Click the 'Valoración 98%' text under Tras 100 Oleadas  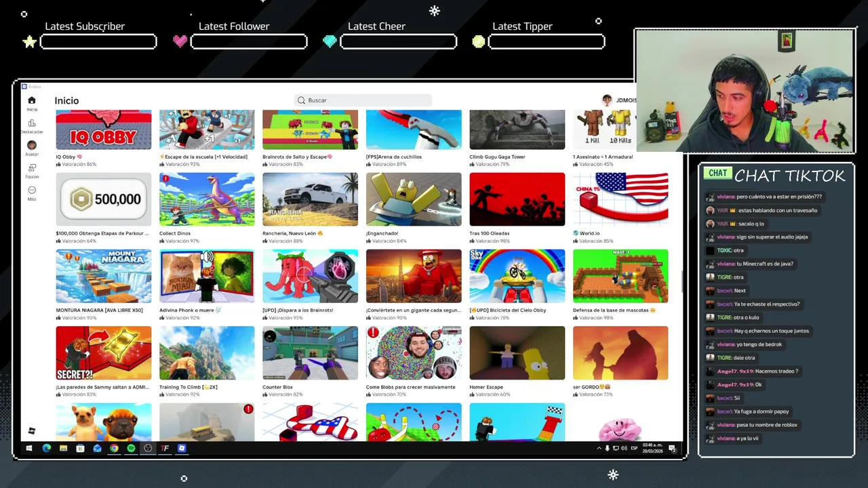click(492, 241)
